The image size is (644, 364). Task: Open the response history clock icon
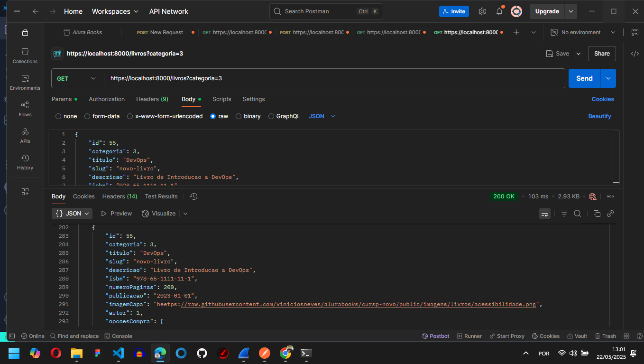[x=193, y=196]
